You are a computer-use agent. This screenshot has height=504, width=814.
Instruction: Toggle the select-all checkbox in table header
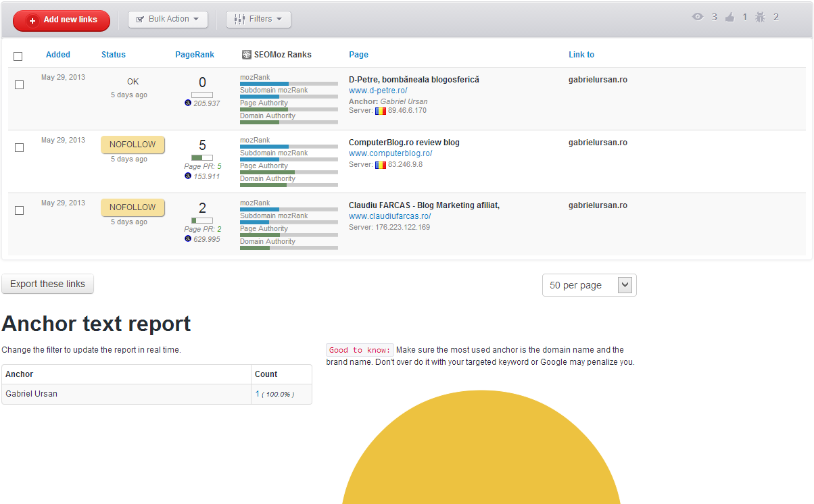[18, 56]
